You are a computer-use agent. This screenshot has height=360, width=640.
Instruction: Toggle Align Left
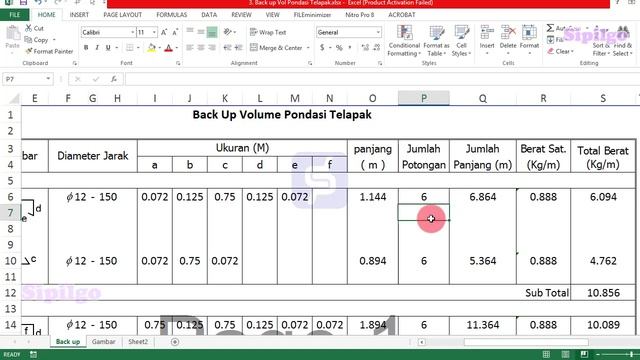(x=190, y=48)
